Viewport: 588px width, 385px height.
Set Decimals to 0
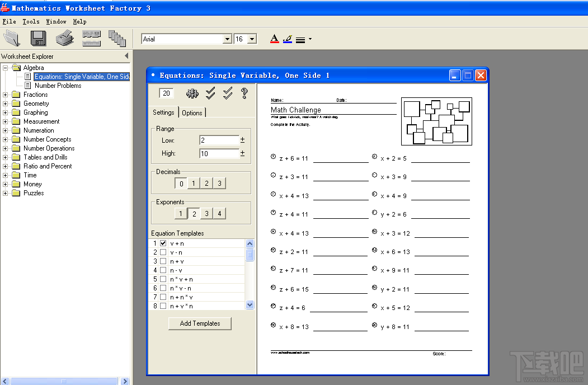point(181,184)
